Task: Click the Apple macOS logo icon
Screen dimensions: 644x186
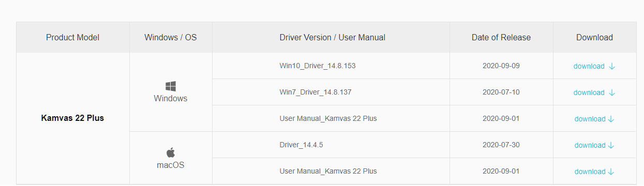Action: tap(171, 152)
